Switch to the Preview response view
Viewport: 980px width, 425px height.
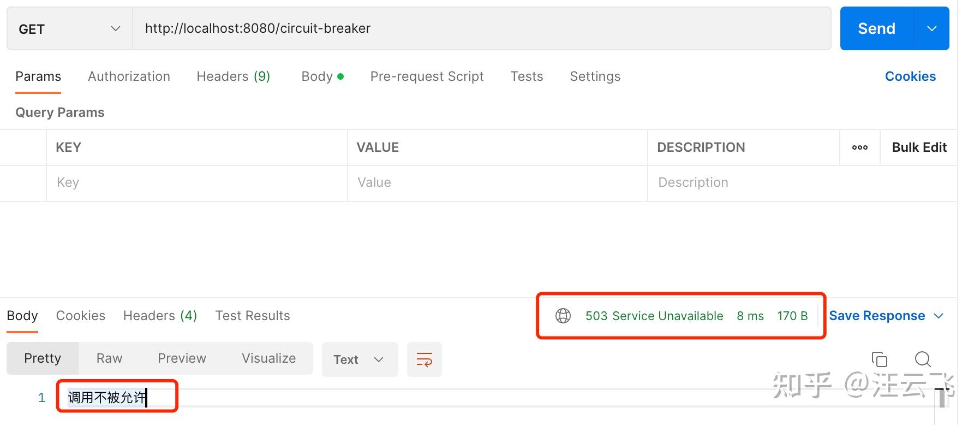coord(182,358)
